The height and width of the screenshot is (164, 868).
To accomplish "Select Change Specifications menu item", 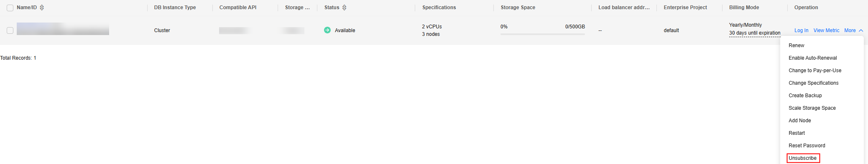I will click(x=814, y=83).
